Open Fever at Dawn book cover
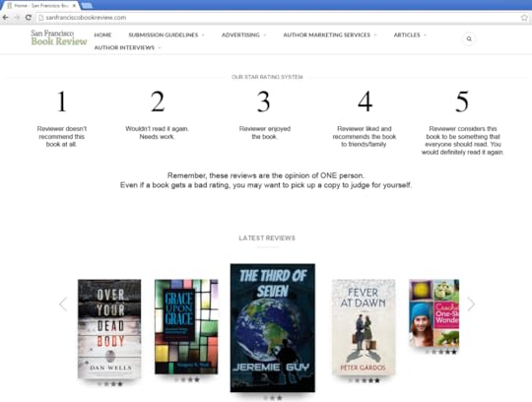The width and height of the screenshot is (532, 402). (364, 327)
